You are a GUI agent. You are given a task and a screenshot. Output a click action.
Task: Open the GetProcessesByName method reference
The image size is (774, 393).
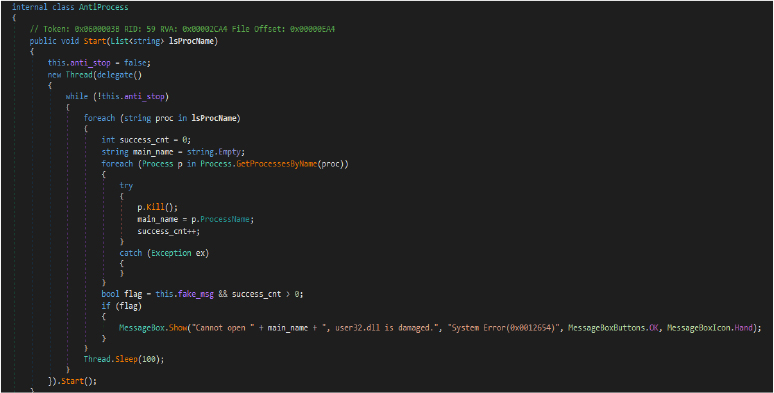pos(276,164)
